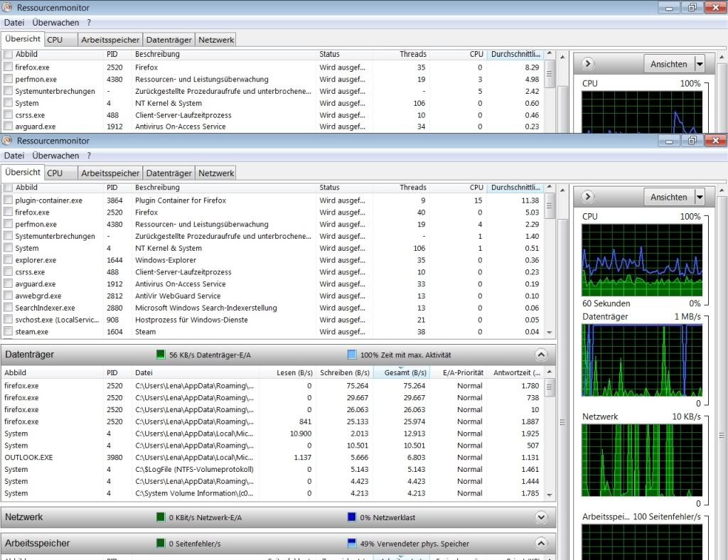Click the green Netzwerk-E/A indicator square
The height and width of the screenshot is (560, 728).
pos(161,517)
